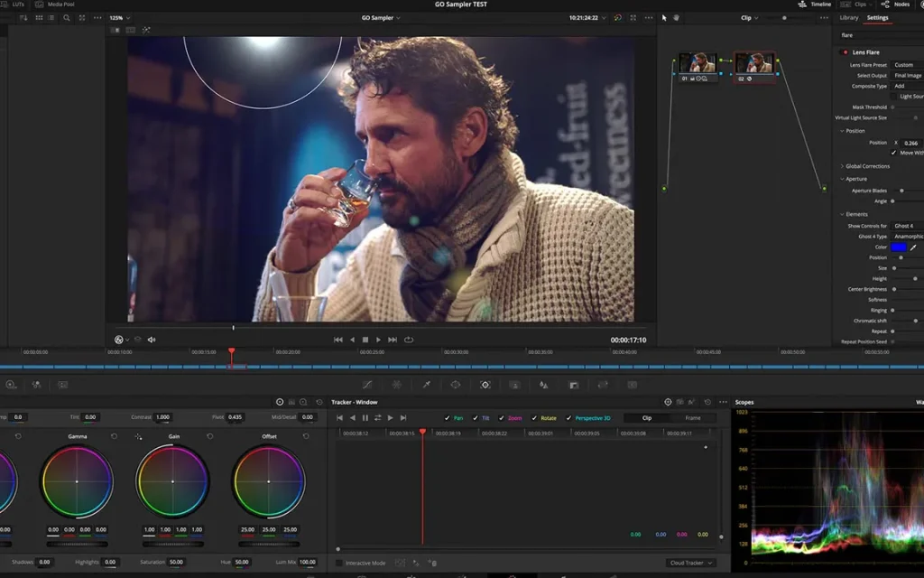Open the viewer image wipe mode icon

tap(115, 30)
